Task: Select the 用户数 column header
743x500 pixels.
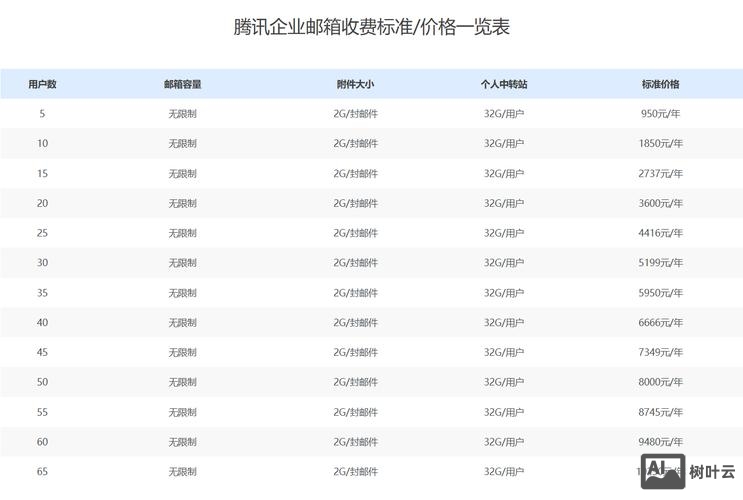Action: point(42,84)
